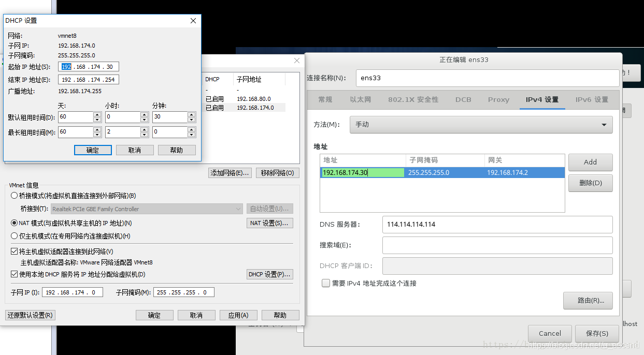Viewport: 644px width, 355px height.
Task: Close the virtual network editor window
Action: pyautogui.click(x=297, y=61)
